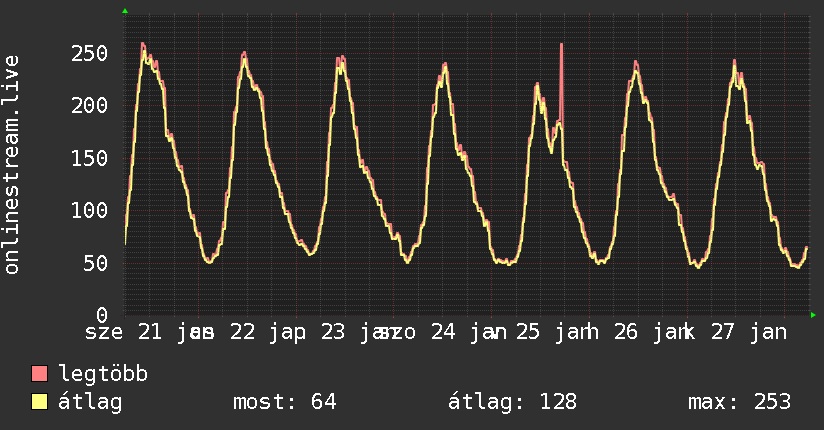This screenshot has height=430, width=824.
Task: Click the max: 253 statistic
Action: pyautogui.click(x=739, y=402)
